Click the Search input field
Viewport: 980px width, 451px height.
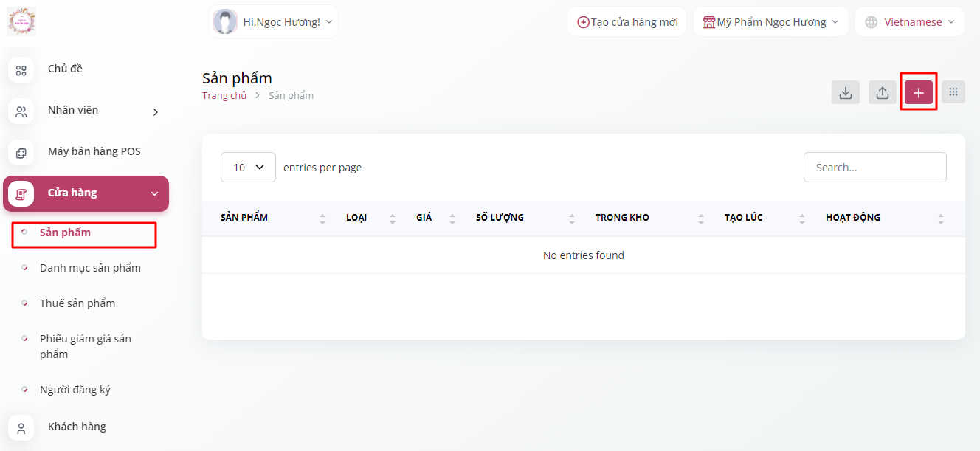pyautogui.click(x=874, y=168)
